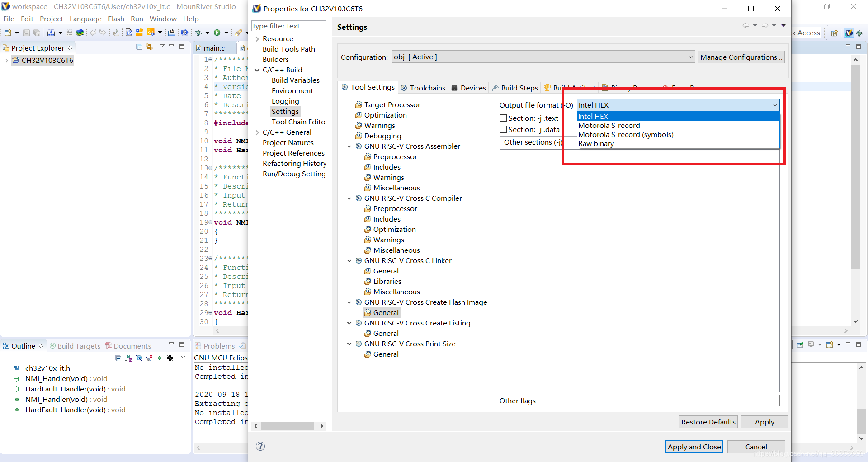Click the Save All toolbar icon
The image size is (868, 462).
(37, 33)
